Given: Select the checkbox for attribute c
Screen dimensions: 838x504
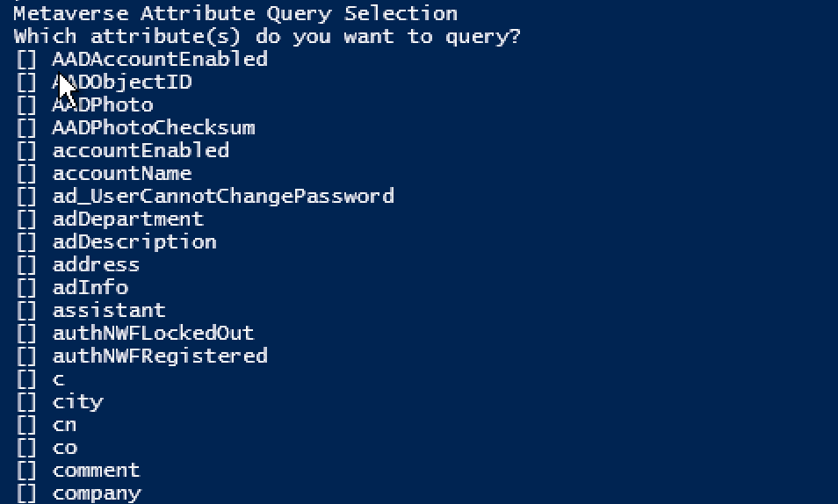Looking at the screenshot, I should [x=26, y=379].
